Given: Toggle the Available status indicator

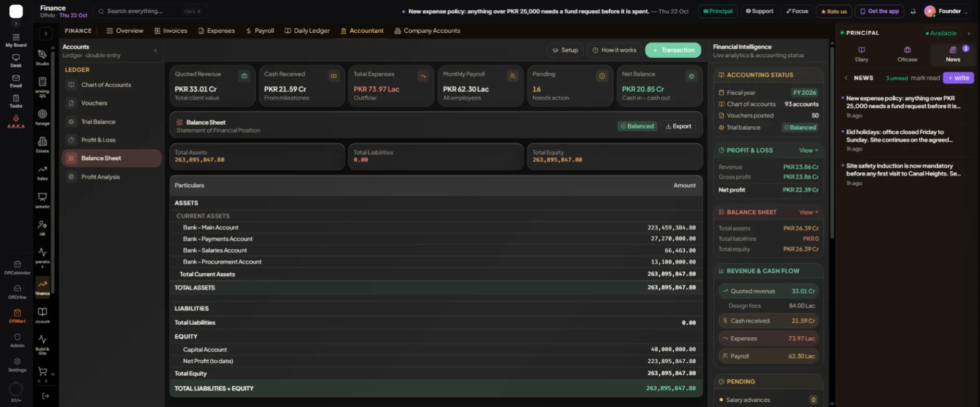Looking at the screenshot, I should [941, 33].
